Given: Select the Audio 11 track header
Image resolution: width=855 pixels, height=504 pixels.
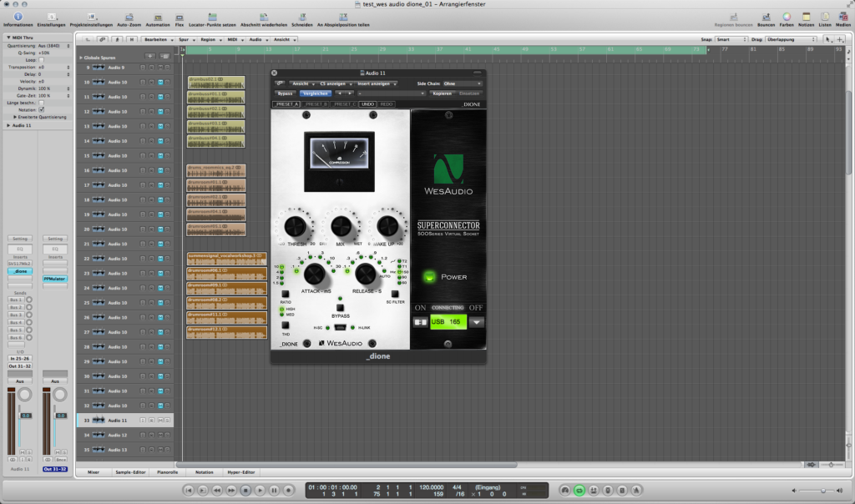Looking at the screenshot, I should click(x=125, y=420).
